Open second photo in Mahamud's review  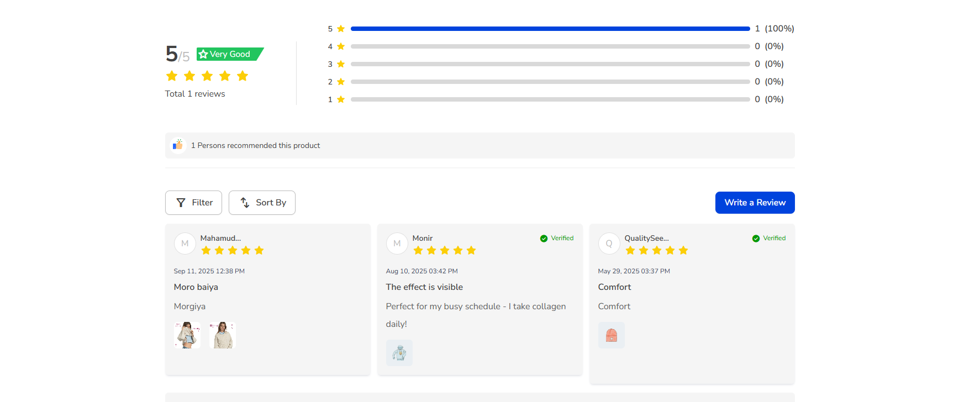(x=223, y=335)
